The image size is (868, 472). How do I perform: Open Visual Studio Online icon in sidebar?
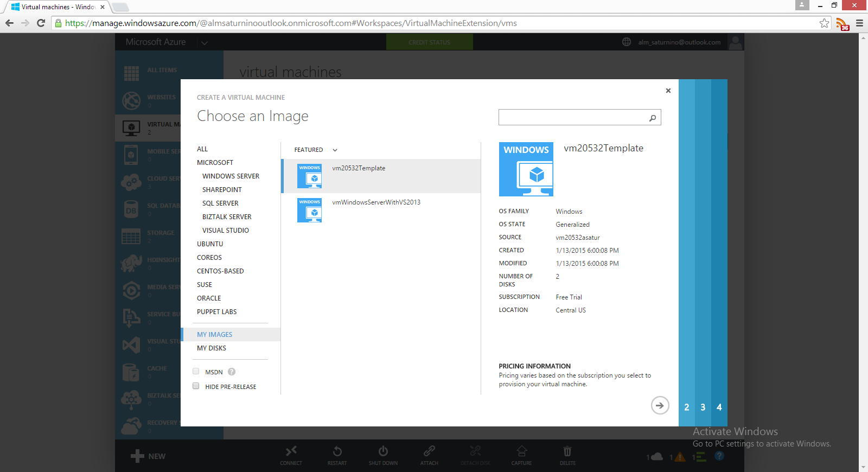pyautogui.click(x=131, y=345)
